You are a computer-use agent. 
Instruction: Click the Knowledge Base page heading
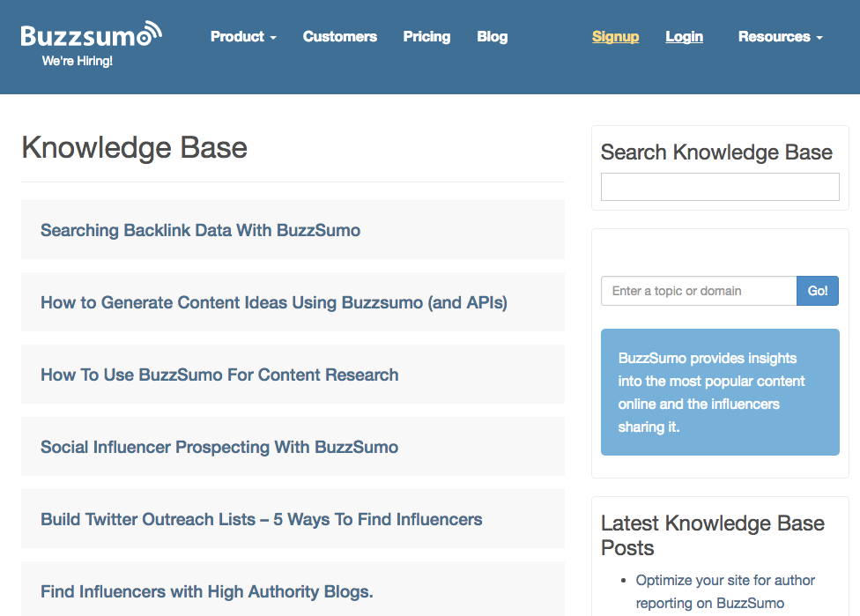click(x=134, y=147)
